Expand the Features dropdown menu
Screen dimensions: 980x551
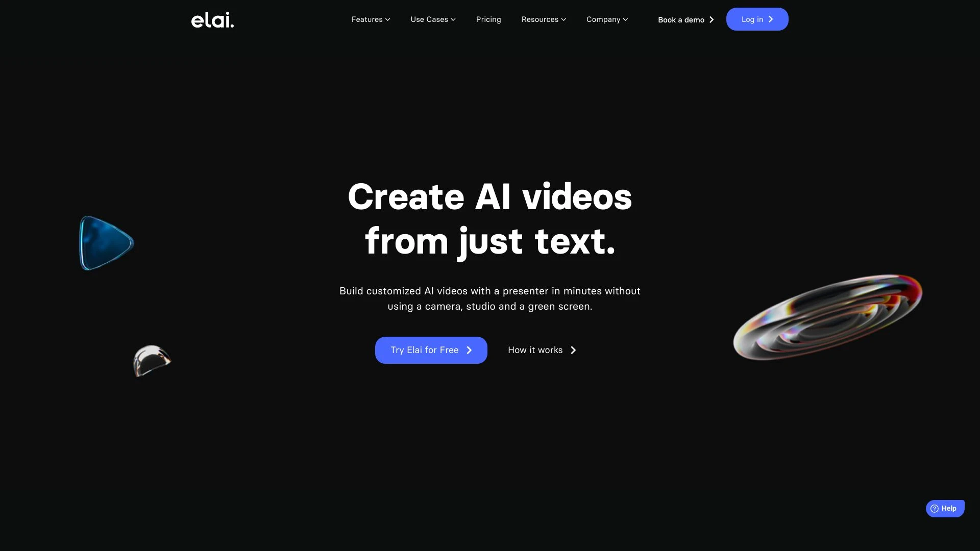pos(370,19)
